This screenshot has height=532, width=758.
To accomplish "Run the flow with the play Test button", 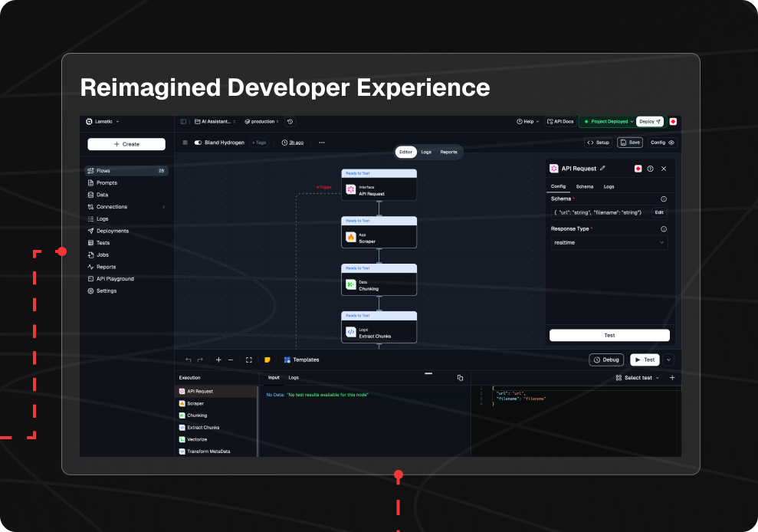I will pos(645,360).
